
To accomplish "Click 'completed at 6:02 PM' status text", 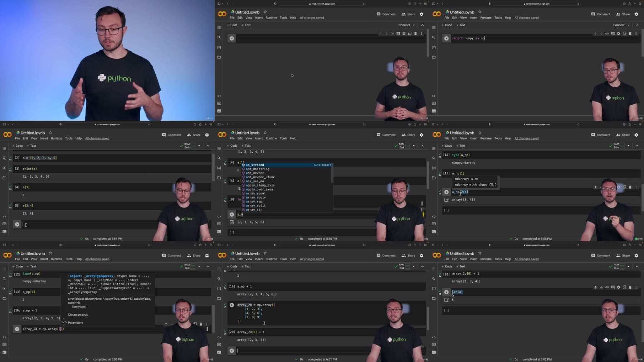I will (x=537, y=359).
